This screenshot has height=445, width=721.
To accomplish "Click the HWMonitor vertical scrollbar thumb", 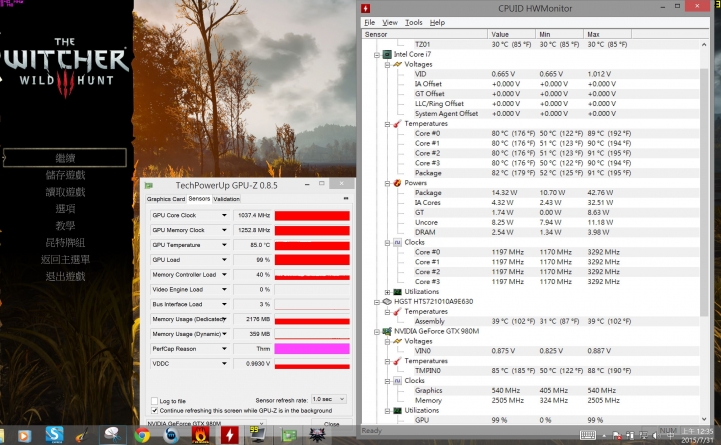I will tap(704, 192).
